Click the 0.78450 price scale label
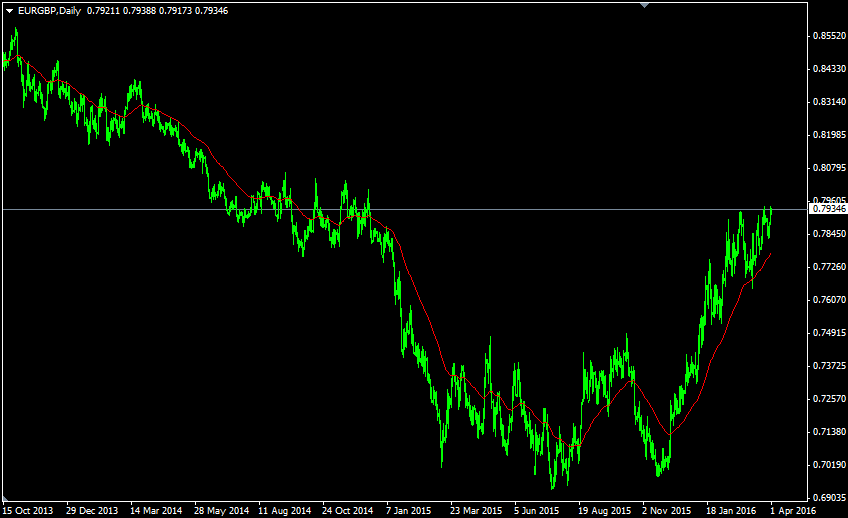 pyautogui.click(x=830, y=234)
